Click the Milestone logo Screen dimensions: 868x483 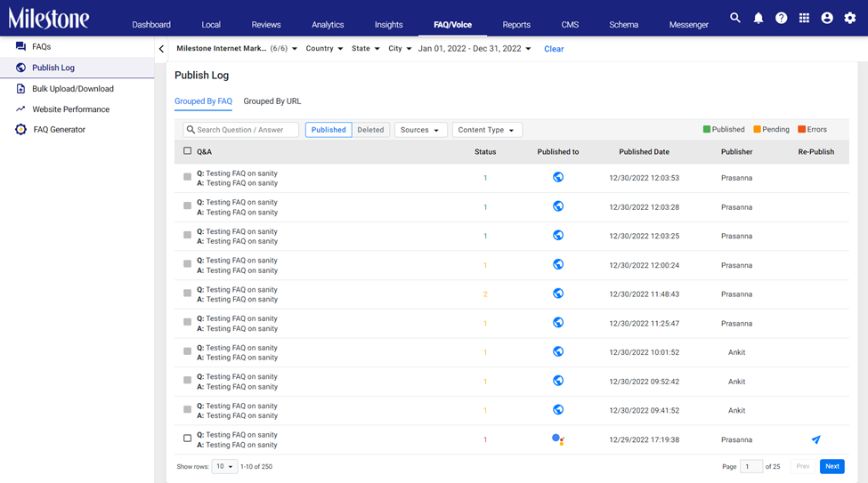(49, 18)
